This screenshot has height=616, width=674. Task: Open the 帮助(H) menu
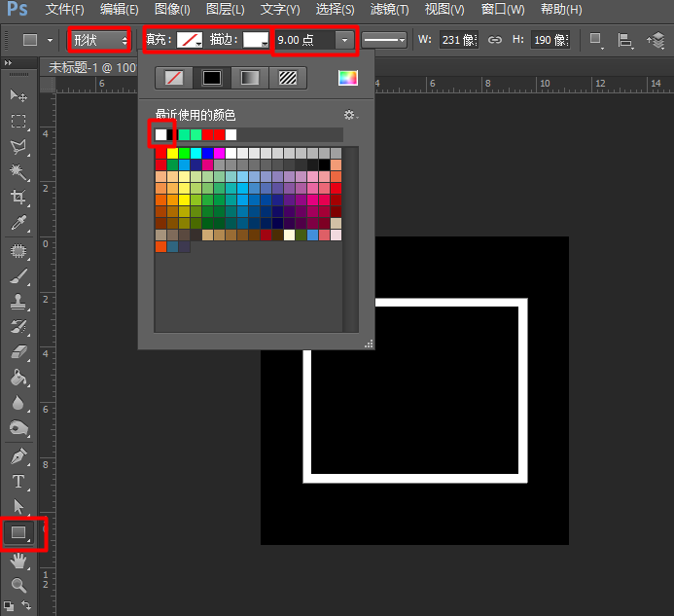coord(561,9)
